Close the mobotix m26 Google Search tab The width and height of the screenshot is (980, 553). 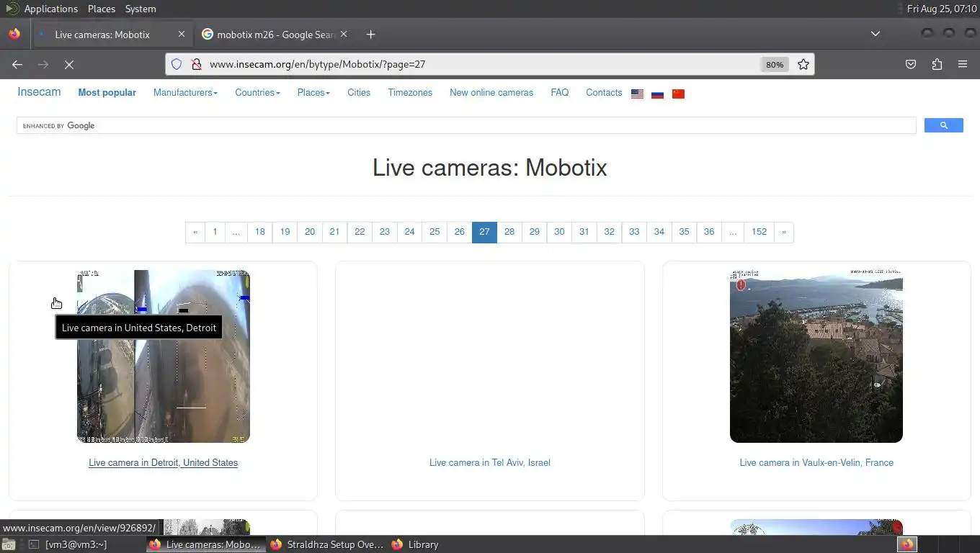(x=344, y=34)
